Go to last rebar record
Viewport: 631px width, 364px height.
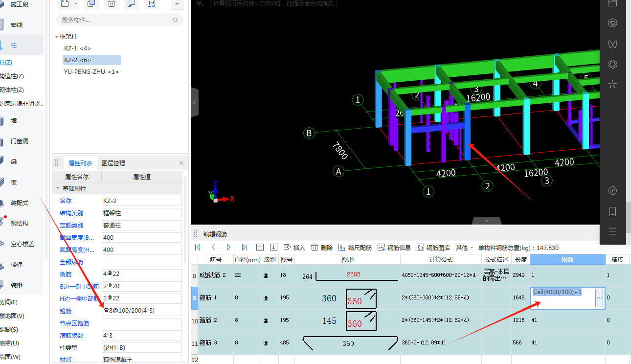244,248
